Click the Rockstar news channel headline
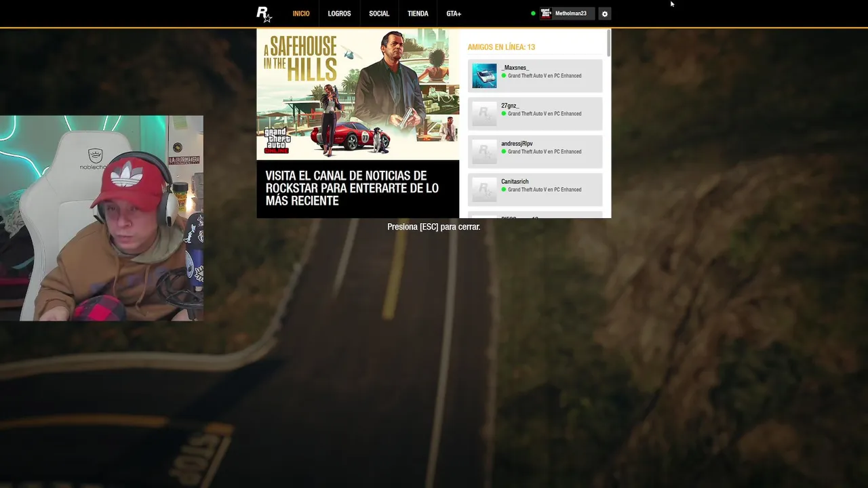 pos(352,188)
